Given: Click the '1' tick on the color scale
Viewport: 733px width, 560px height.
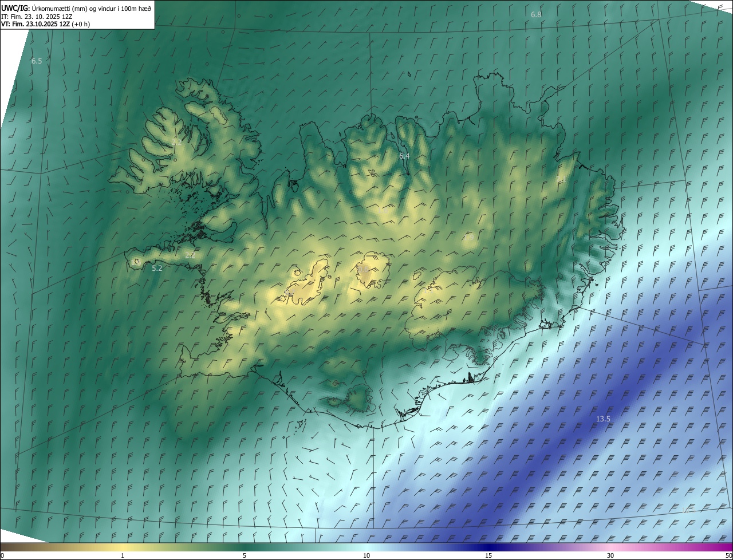Looking at the screenshot, I should coord(123,555).
